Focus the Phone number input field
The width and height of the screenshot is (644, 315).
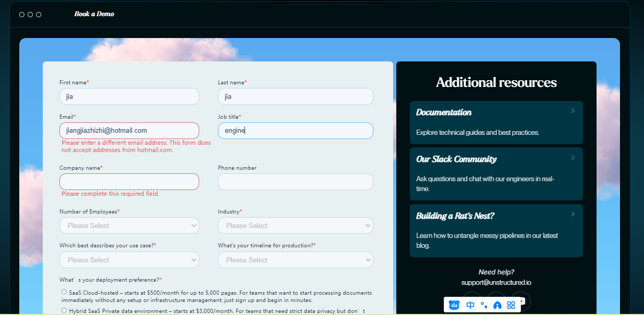295,182
